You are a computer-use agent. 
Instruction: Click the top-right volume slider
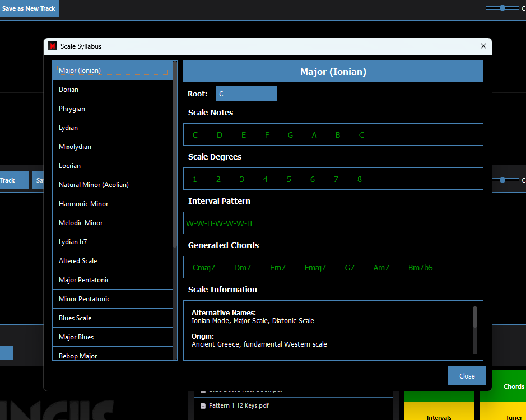click(x=502, y=8)
